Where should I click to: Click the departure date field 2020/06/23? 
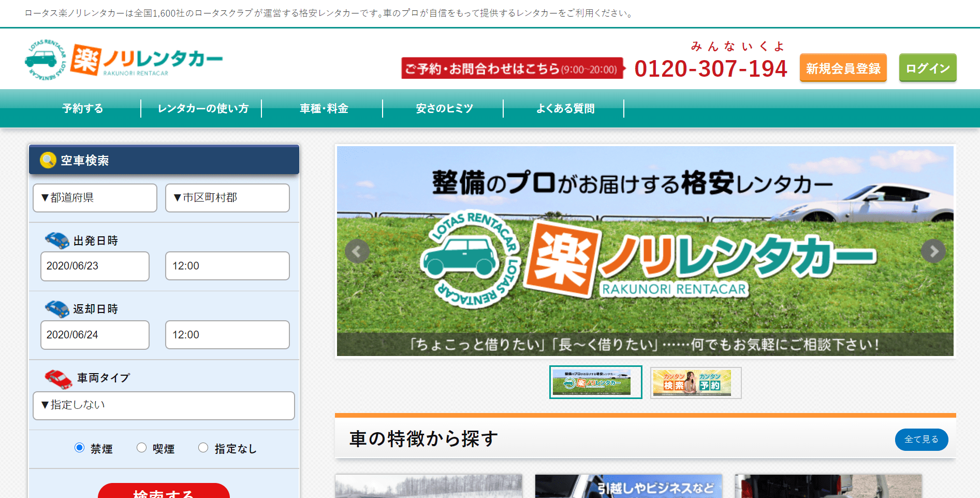[x=95, y=266]
